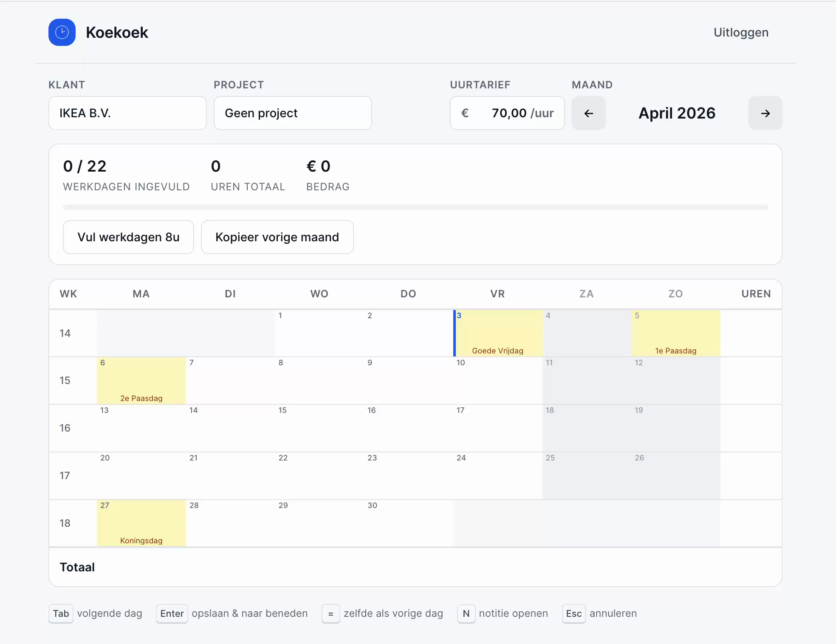Click the Esc shortcut key badge

tap(573, 613)
